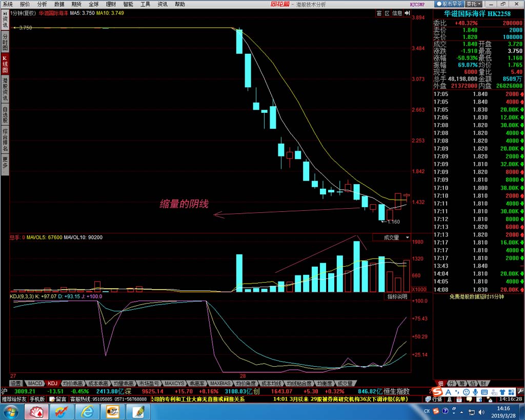
Task: Open Internet Explorer from taskbar
Action: (87, 411)
